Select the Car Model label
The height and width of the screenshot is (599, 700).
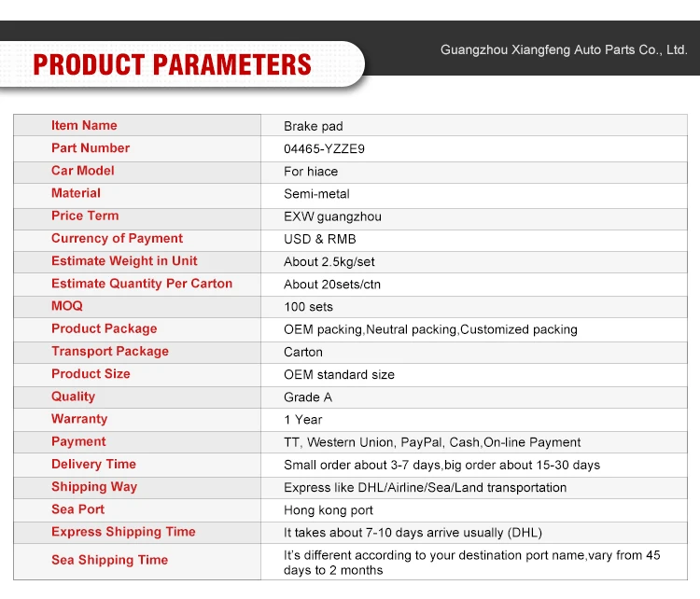[83, 171]
